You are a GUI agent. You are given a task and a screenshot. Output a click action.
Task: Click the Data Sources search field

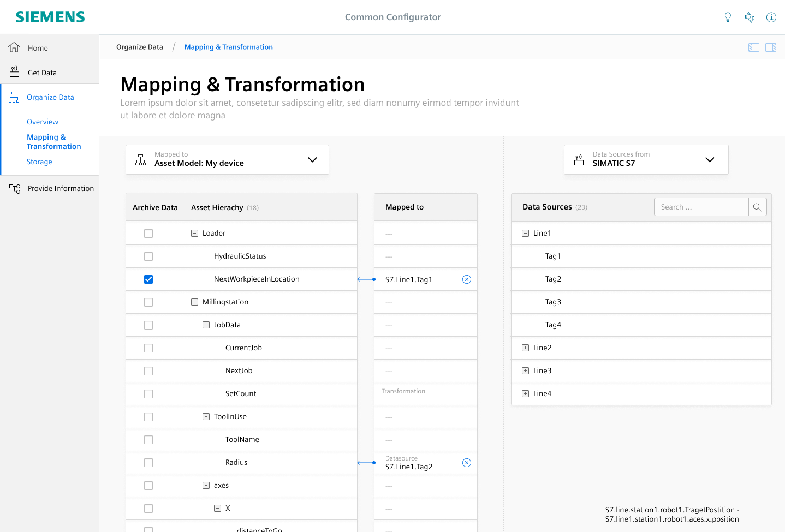tap(701, 207)
